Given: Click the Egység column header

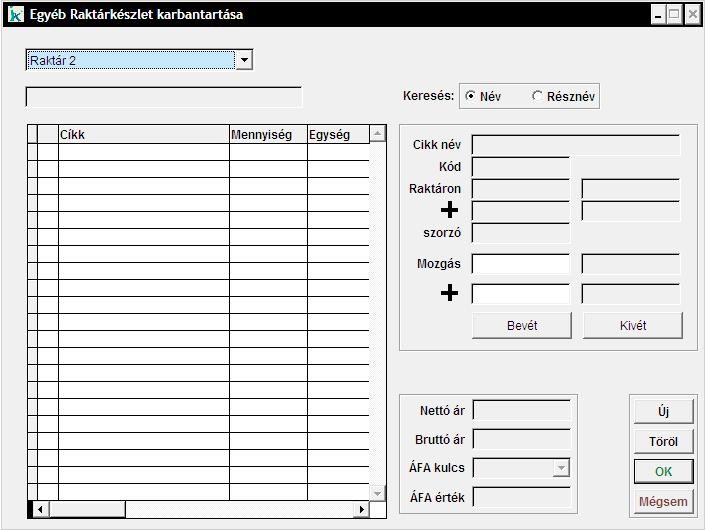Looking at the screenshot, I should [x=337, y=135].
